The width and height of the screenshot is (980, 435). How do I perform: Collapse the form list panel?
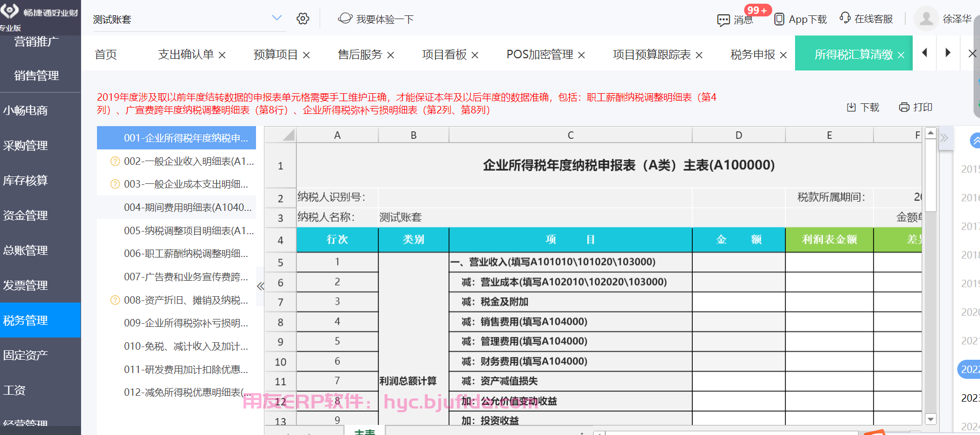click(x=260, y=286)
